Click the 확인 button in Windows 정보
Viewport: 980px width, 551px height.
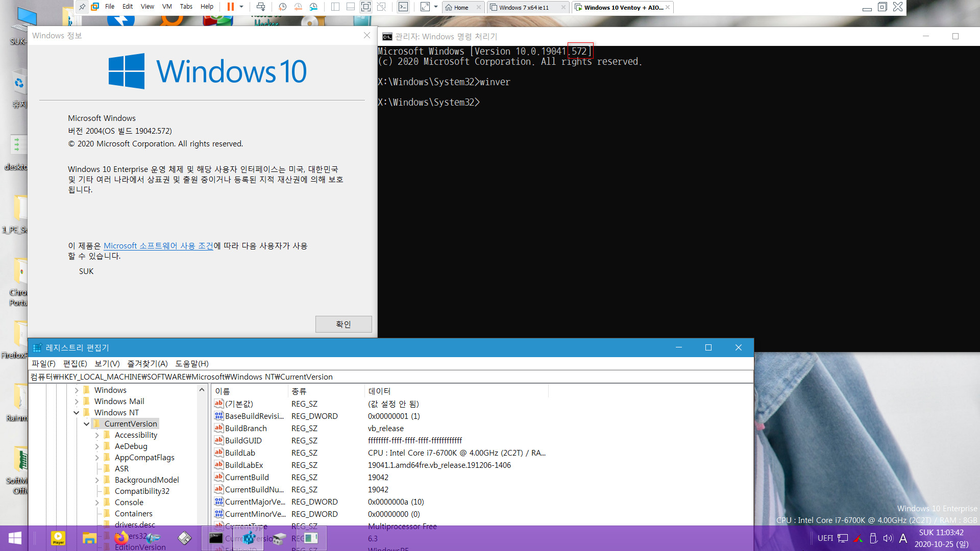pos(344,324)
